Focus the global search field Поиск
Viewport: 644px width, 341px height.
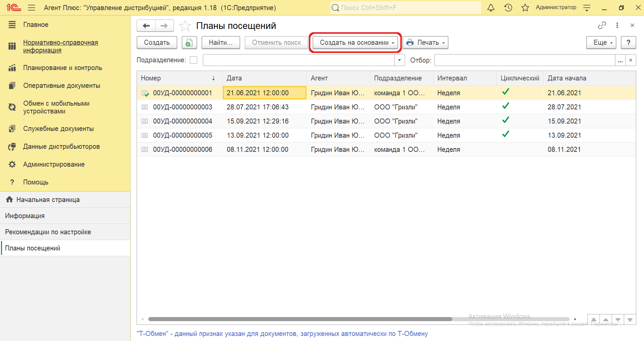[x=405, y=7]
